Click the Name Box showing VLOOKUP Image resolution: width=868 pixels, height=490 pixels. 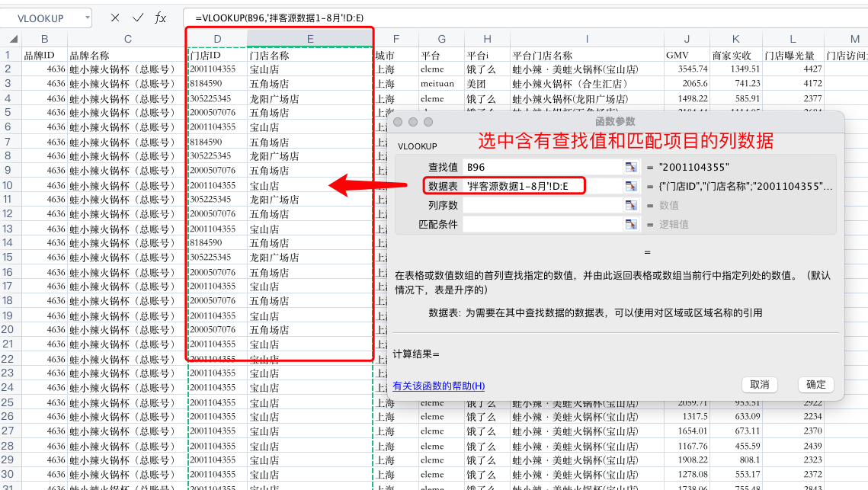click(41, 18)
